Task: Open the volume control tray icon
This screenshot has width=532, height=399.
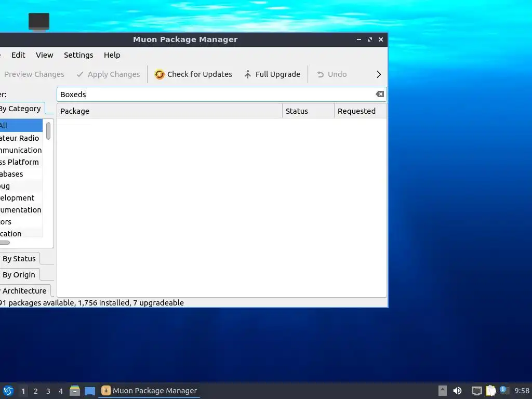Action: 457,391
